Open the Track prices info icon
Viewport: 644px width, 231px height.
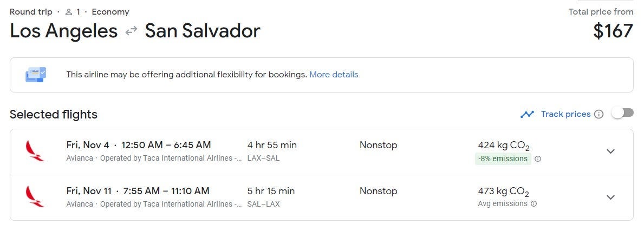coord(599,114)
